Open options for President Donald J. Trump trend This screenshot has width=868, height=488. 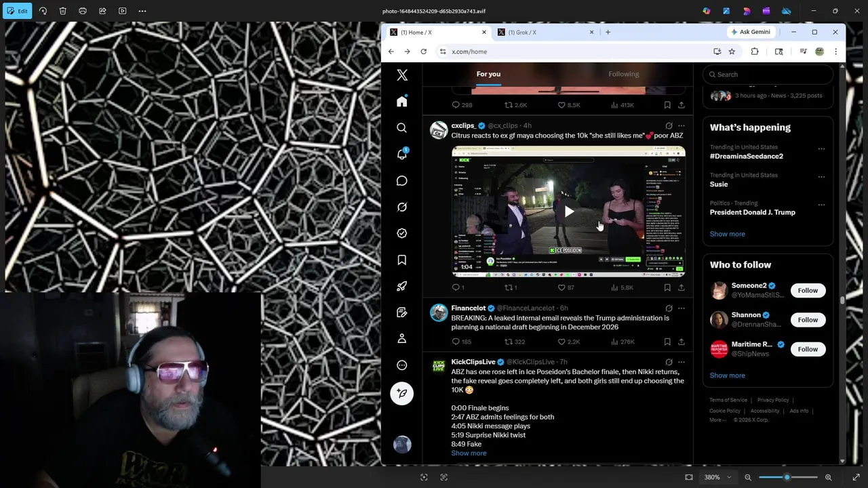click(821, 205)
